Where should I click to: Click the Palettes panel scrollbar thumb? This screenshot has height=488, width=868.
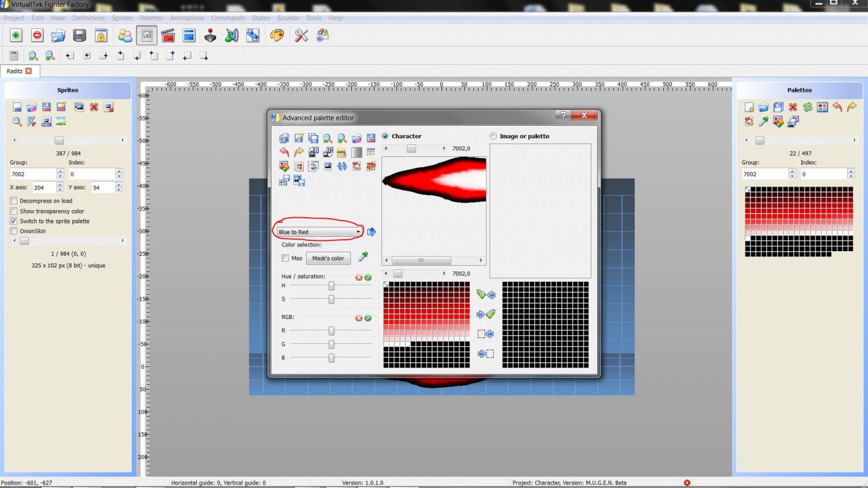[760, 141]
